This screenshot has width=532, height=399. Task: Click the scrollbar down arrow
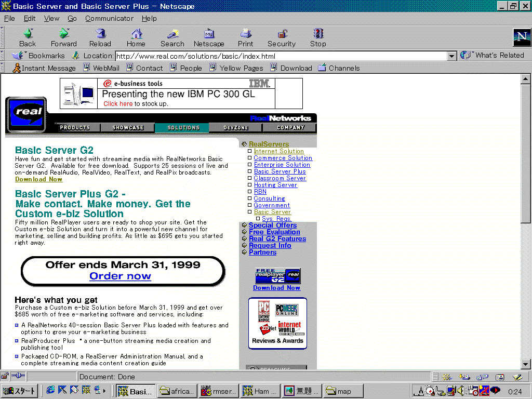pos(525,364)
